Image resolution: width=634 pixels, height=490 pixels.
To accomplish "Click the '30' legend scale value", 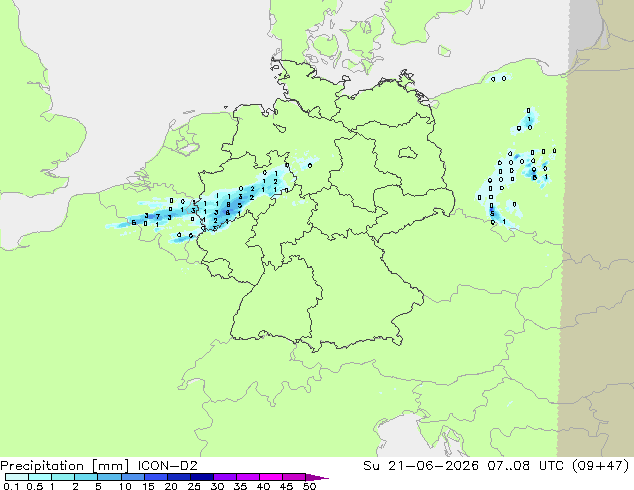I will coord(217,486).
